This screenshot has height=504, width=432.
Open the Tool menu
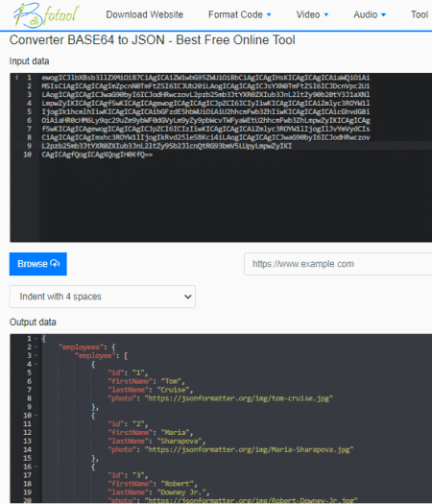[x=420, y=14]
